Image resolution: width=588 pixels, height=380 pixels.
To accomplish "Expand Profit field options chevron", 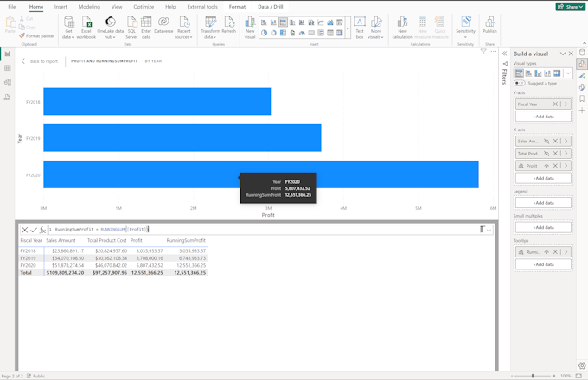I will click(566, 166).
